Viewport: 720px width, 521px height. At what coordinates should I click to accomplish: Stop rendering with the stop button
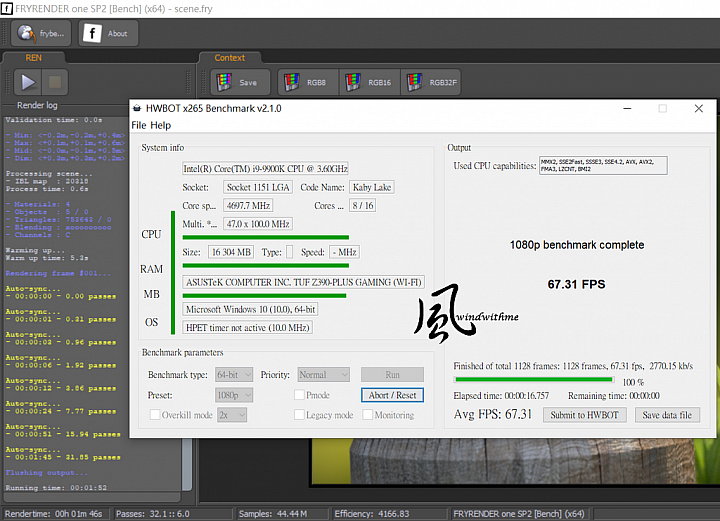coord(55,82)
